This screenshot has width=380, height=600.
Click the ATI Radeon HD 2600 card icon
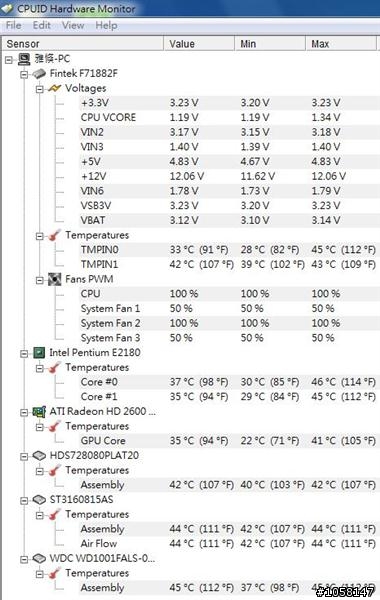coord(39,412)
